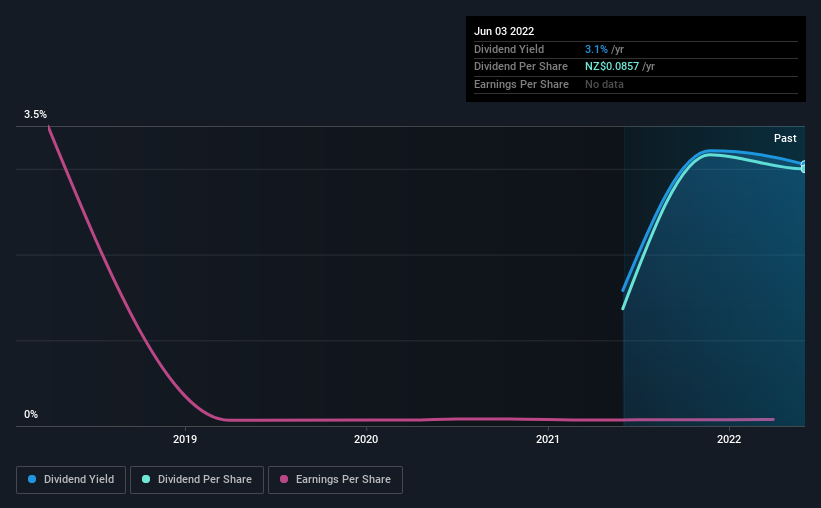Screen dimensions: 821x508
Task: Toggle the Dividend Yield legend button
Action: [71, 480]
